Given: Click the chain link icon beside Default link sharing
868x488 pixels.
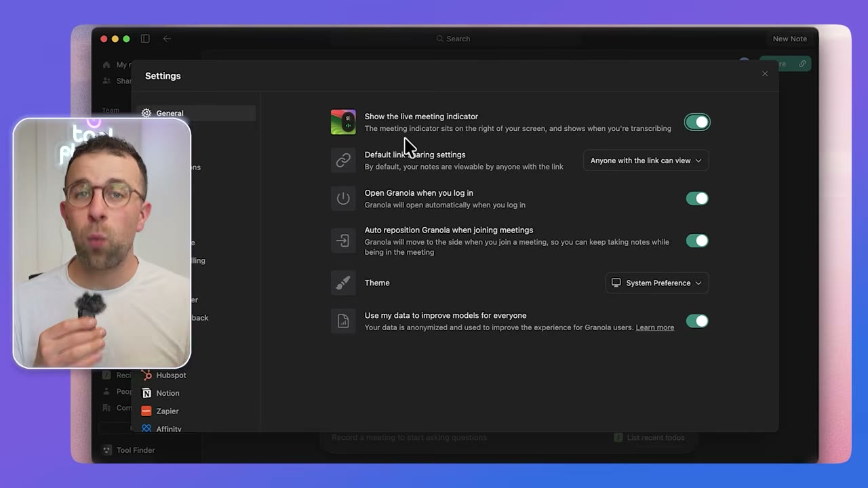Looking at the screenshot, I should [x=343, y=160].
